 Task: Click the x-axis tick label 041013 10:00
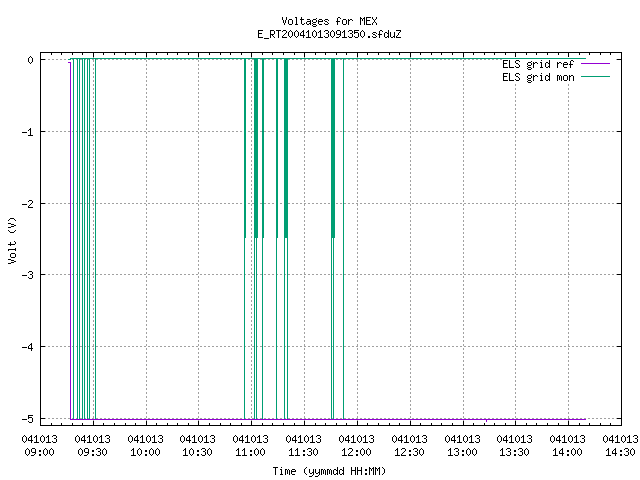145,445
